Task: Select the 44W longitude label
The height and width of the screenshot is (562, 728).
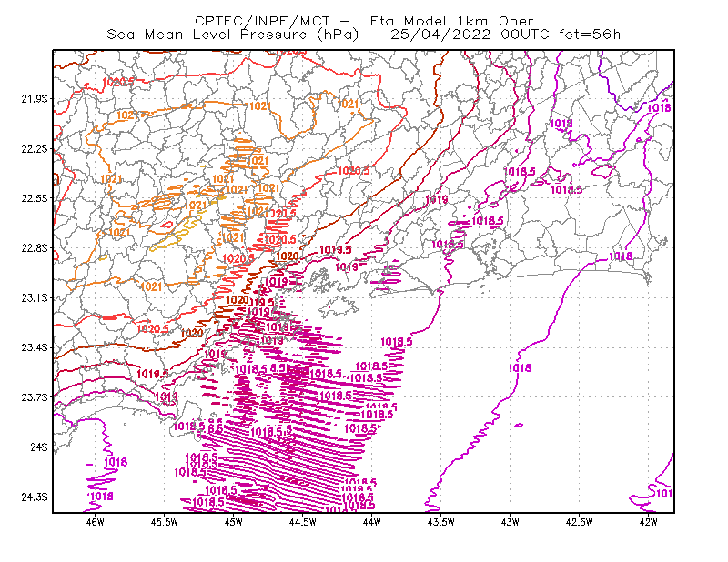Action: click(372, 522)
